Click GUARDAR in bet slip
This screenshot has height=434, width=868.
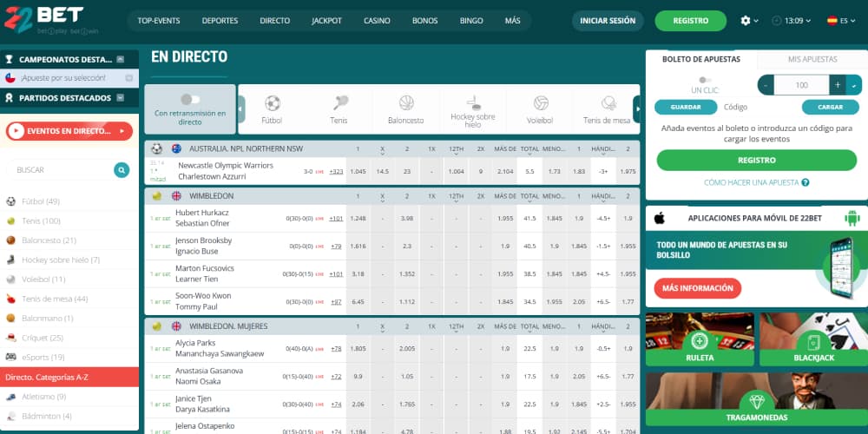click(686, 108)
